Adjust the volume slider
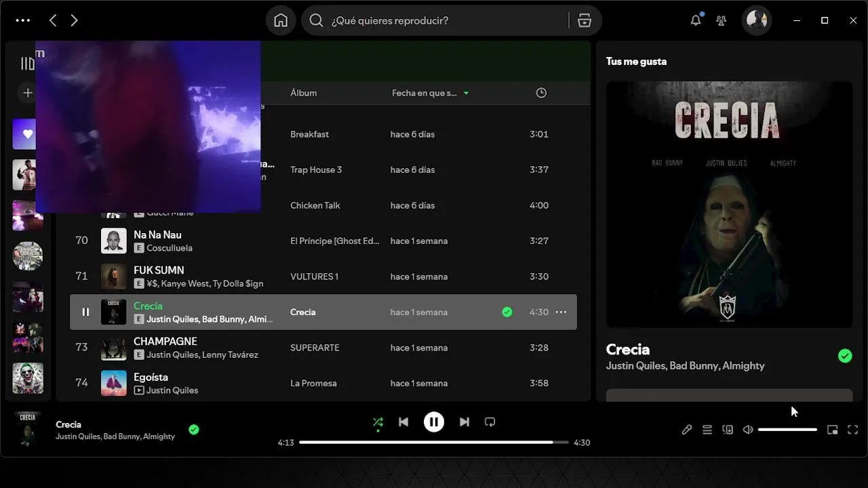The height and width of the screenshot is (488, 868). tap(787, 430)
